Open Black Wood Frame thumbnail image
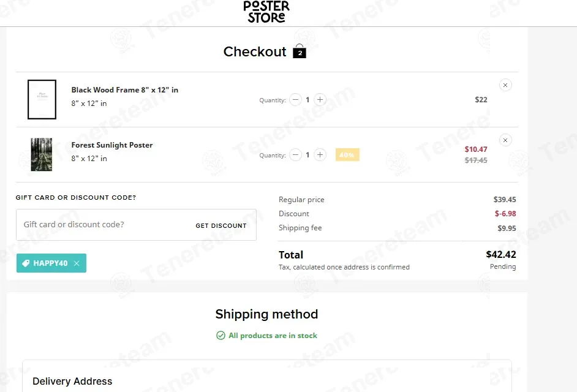The height and width of the screenshot is (392, 577). (42, 99)
